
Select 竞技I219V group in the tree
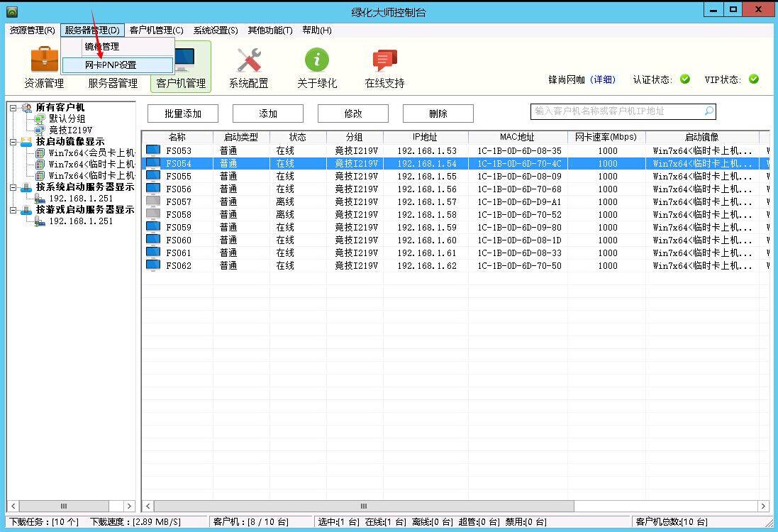coord(70,131)
